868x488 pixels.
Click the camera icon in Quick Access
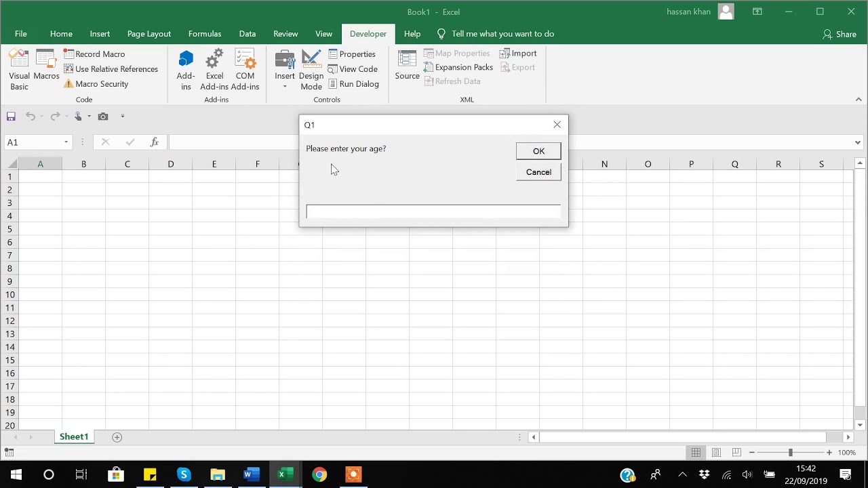103,116
